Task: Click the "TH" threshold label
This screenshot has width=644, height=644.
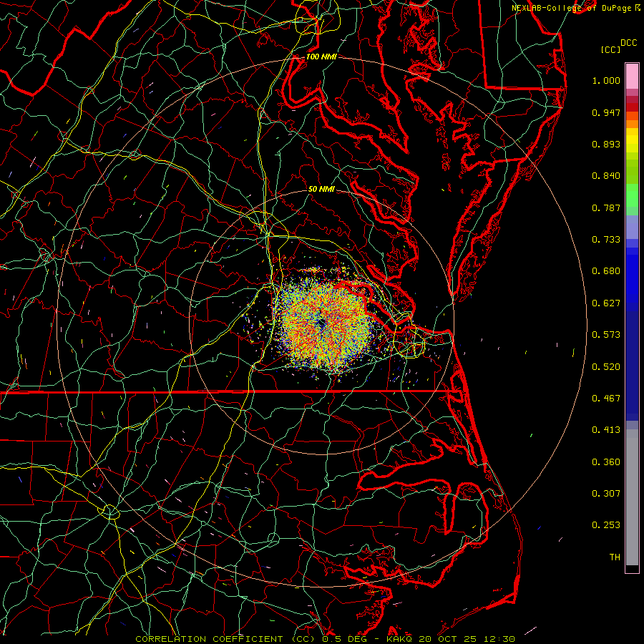Action: [615, 557]
